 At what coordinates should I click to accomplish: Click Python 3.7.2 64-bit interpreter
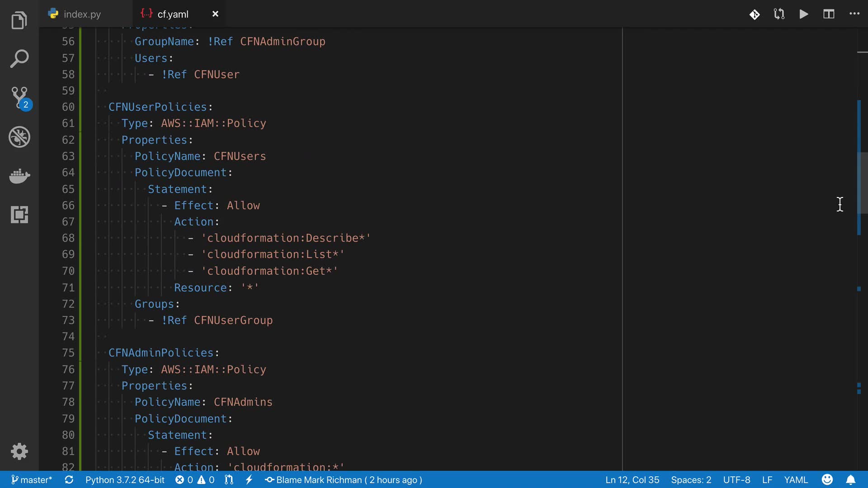[125, 480]
